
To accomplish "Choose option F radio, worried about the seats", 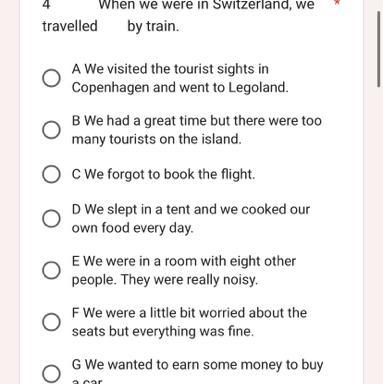I will pos(51,322).
